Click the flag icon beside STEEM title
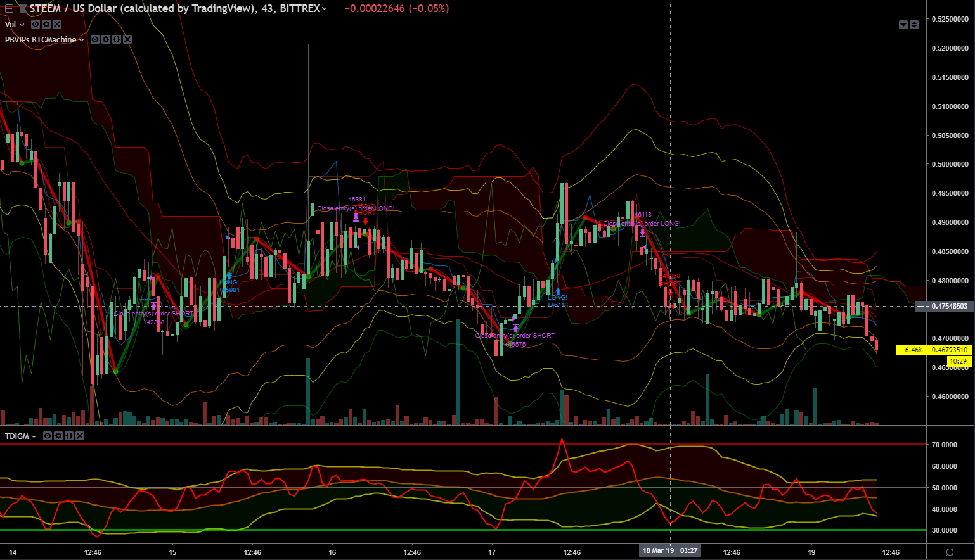The width and height of the screenshot is (975, 560). pyautogui.click(x=22, y=9)
